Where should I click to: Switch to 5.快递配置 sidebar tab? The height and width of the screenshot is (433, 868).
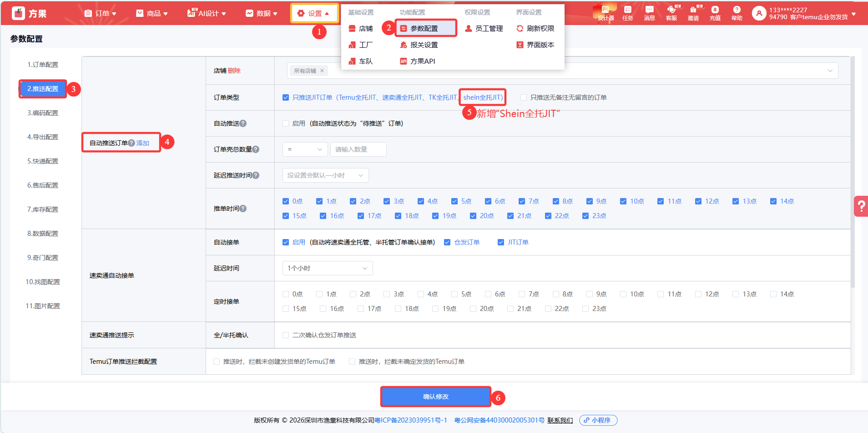pos(43,161)
